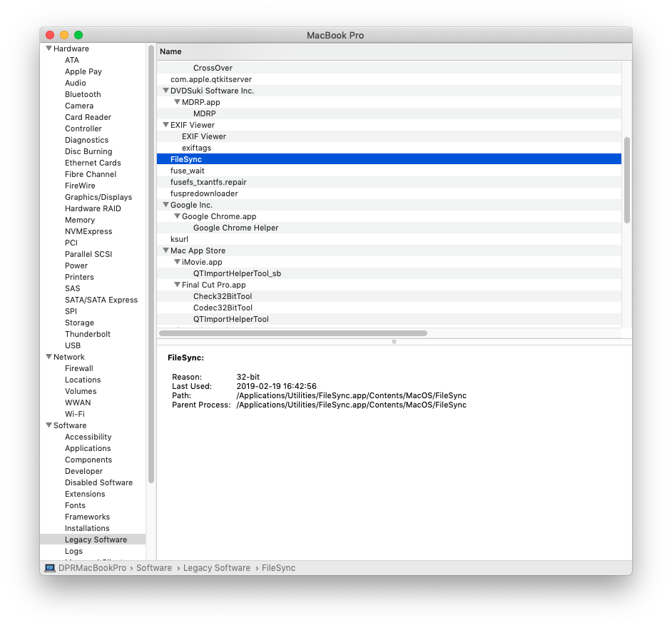This screenshot has width=672, height=628.
Task: Select Power in the sidebar
Action: pos(76,265)
